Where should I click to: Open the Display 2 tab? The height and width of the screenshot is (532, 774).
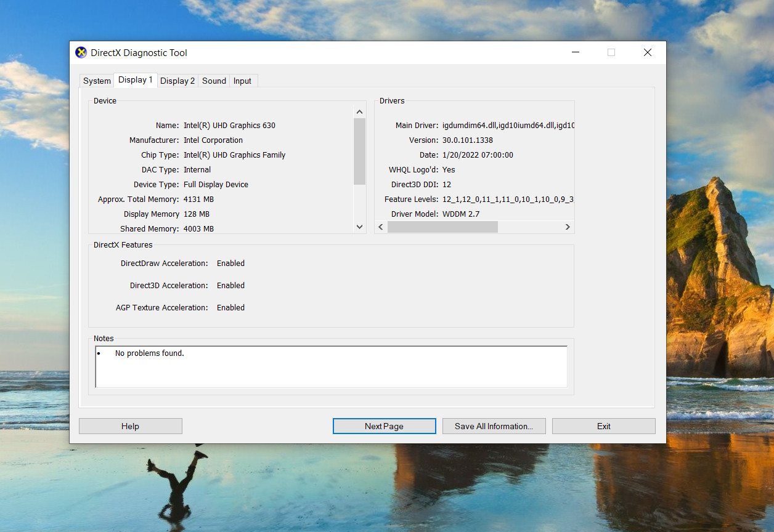[177, 81]
